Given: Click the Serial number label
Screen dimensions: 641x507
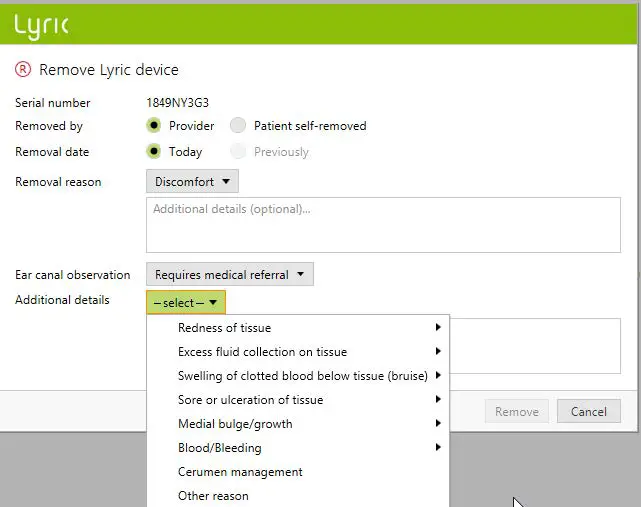Looking at the screenshot, I should pyautogui.click(x=53, y=103).
